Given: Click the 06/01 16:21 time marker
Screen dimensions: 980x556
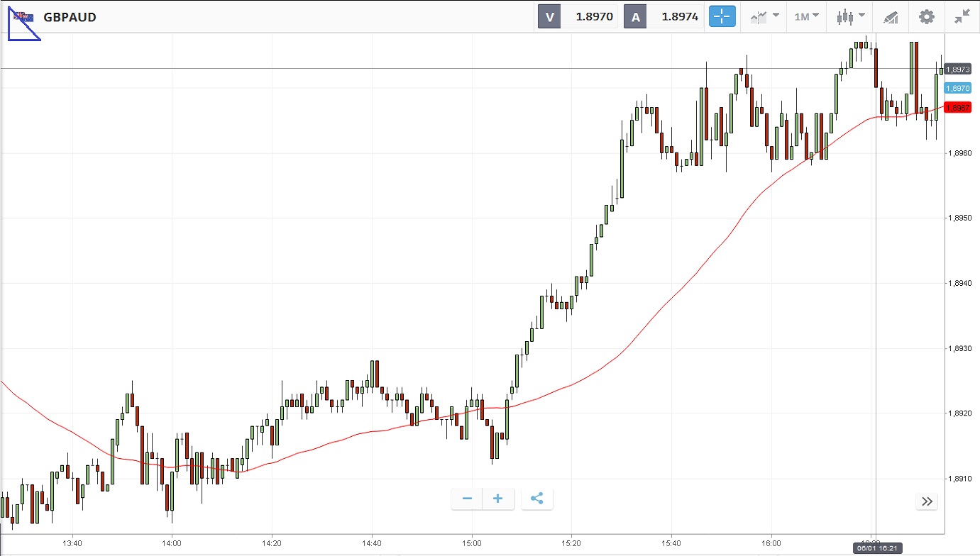Looking at the screenshot, I should tap(878, 548).
